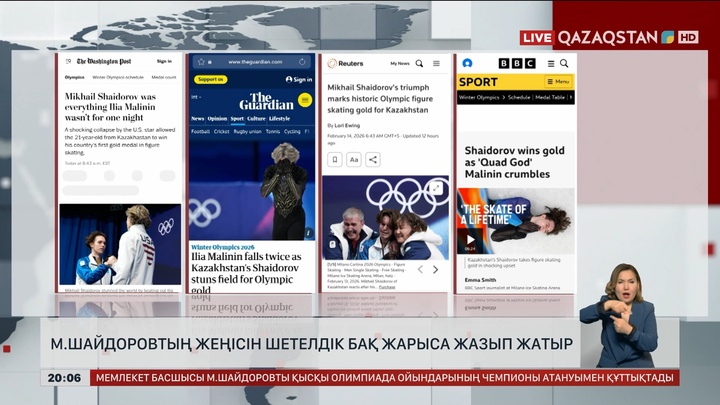Viewport: 720px width, 405px height.
Task: Click the Reuters Aa text size icon
Action: tap(354, 160)
